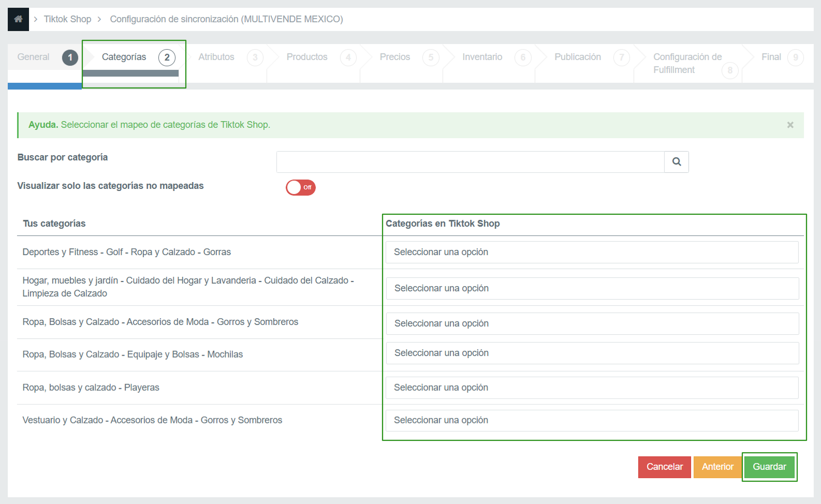Image resolution: width=821 pixels, height=504 pixels.
Task: Toggle unmapped categories only switch
Action: tap(301, 187)
